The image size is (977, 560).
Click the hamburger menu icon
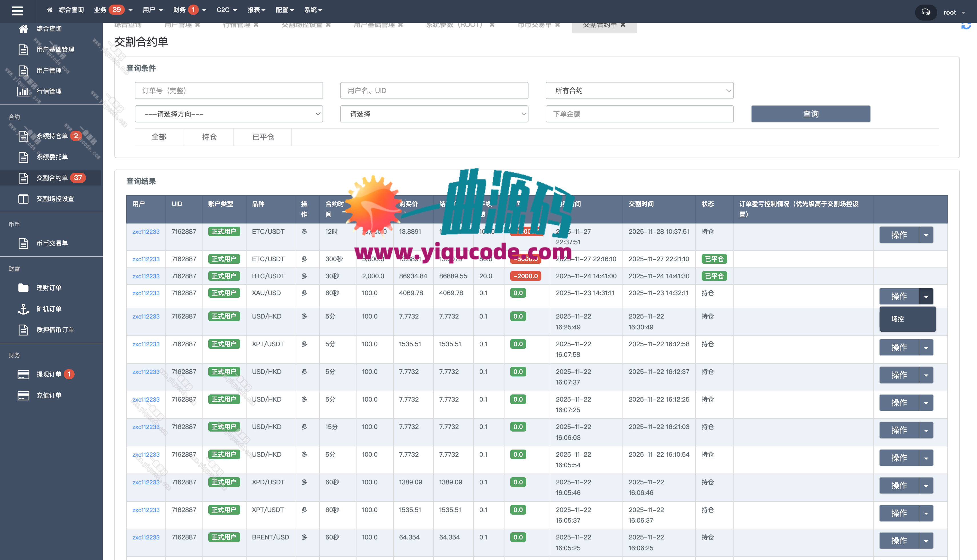click(17, 11)
